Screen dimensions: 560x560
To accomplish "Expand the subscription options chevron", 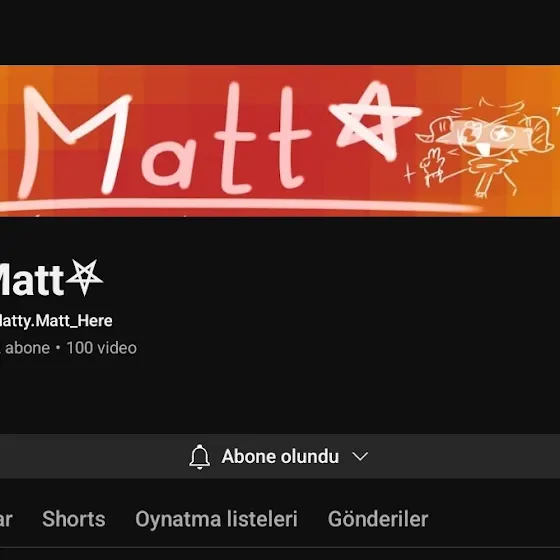I will 360,456.
